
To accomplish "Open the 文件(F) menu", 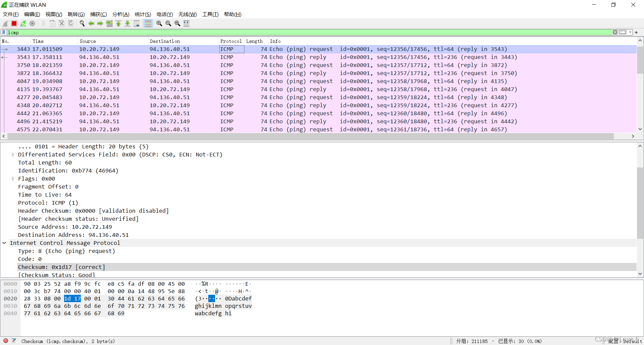I will pyautogui.click(x=11, y=14).
